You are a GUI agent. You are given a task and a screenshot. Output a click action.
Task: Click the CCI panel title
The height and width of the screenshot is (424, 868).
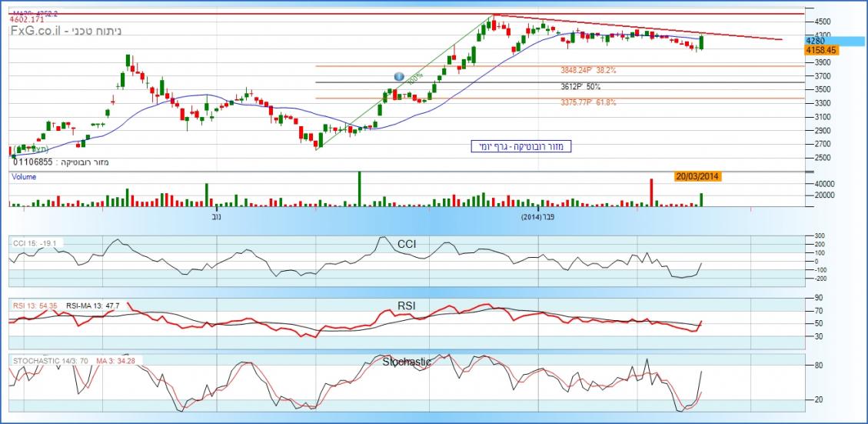point(407,244)
